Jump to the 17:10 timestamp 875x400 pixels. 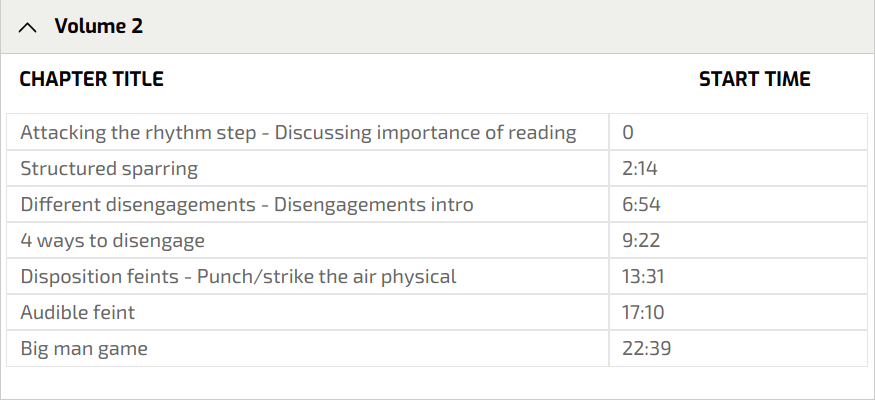(x=643, y=313)
